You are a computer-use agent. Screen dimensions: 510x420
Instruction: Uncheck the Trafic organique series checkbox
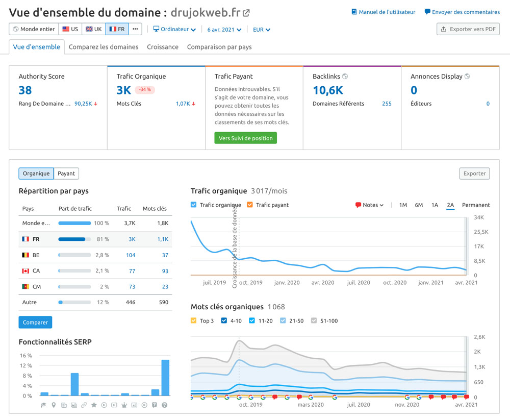(193, 205)
